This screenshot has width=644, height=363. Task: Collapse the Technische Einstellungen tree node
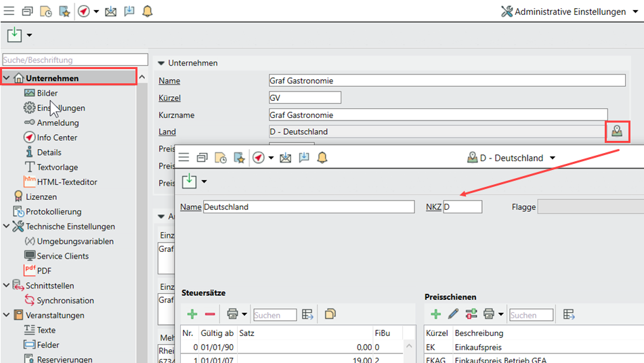tap(7, 227)
